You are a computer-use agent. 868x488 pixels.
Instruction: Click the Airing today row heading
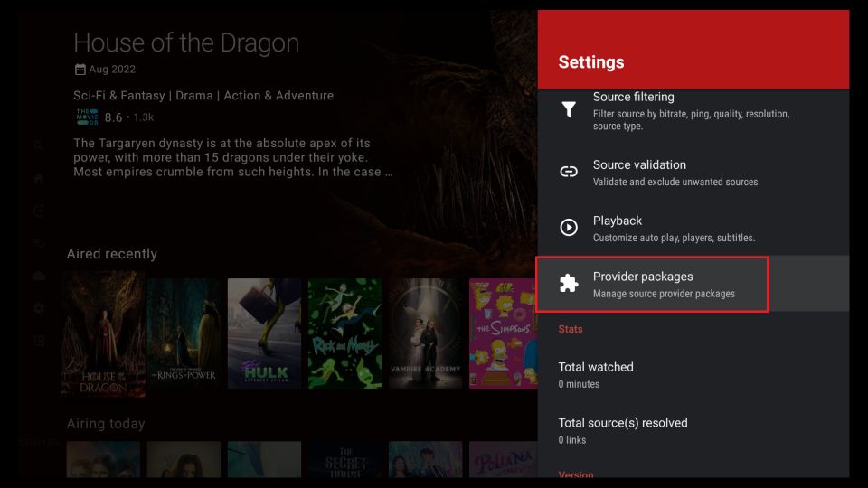tap(106, 424)
